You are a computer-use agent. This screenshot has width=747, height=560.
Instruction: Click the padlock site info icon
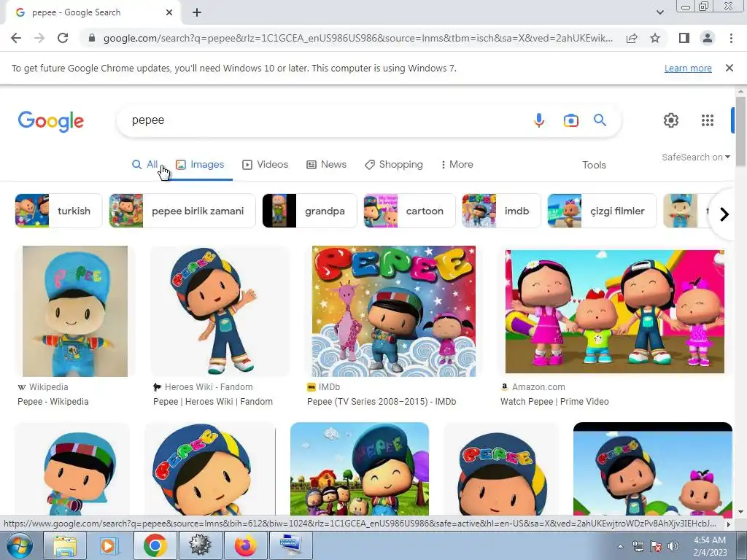tap(92, 38)
